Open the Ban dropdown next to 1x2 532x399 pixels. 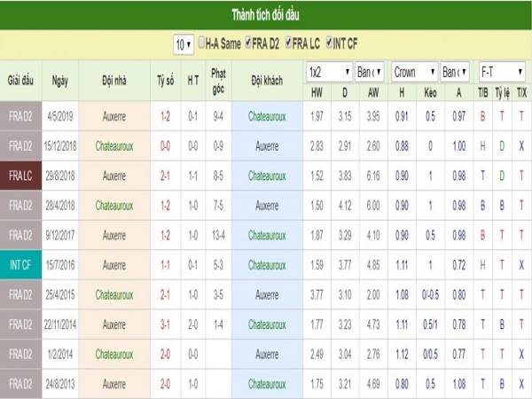[x=369, y=72]
